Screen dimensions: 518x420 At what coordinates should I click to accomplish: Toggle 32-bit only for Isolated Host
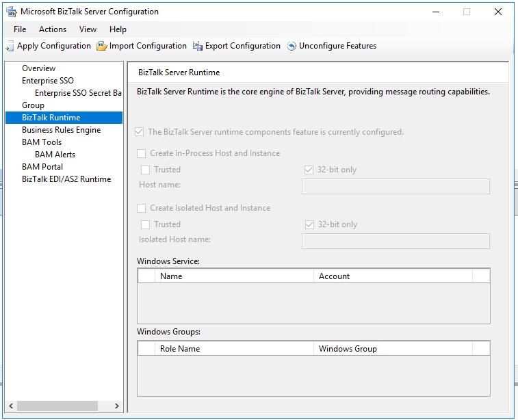click(309, 225)
